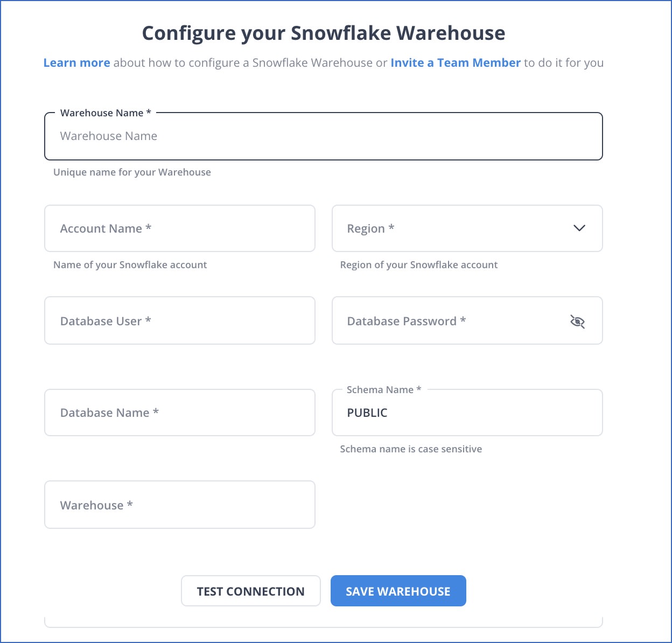Click the 'Region of your Snowflake account' hint
672x643 pixels.
[419, 265]
